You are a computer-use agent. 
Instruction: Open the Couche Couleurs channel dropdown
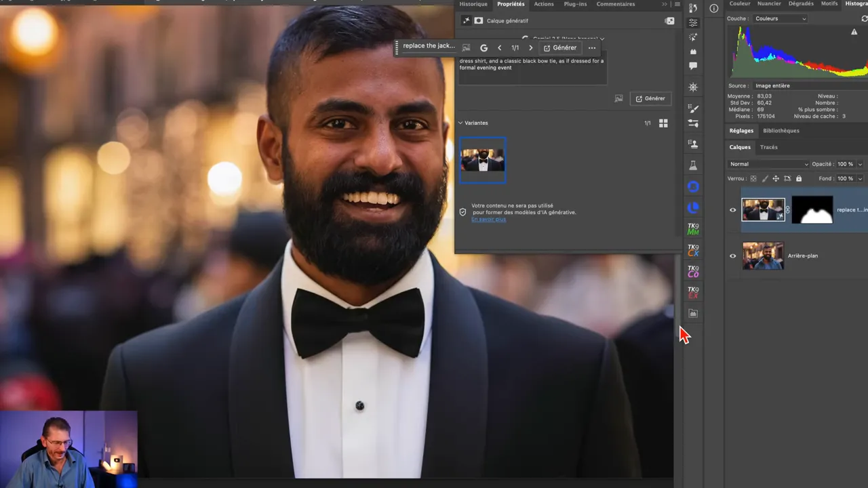pyautogui.click(x=780, y=19)
